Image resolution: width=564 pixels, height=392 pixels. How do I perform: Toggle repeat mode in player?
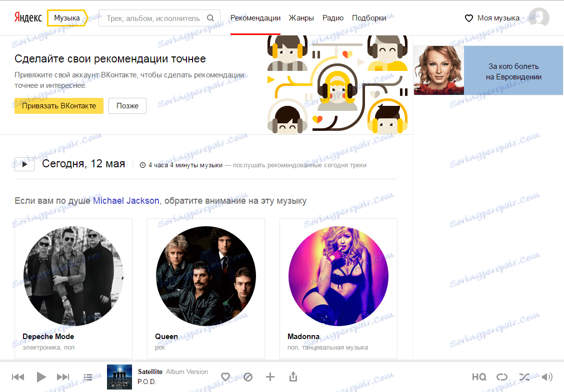pos(502,377)
